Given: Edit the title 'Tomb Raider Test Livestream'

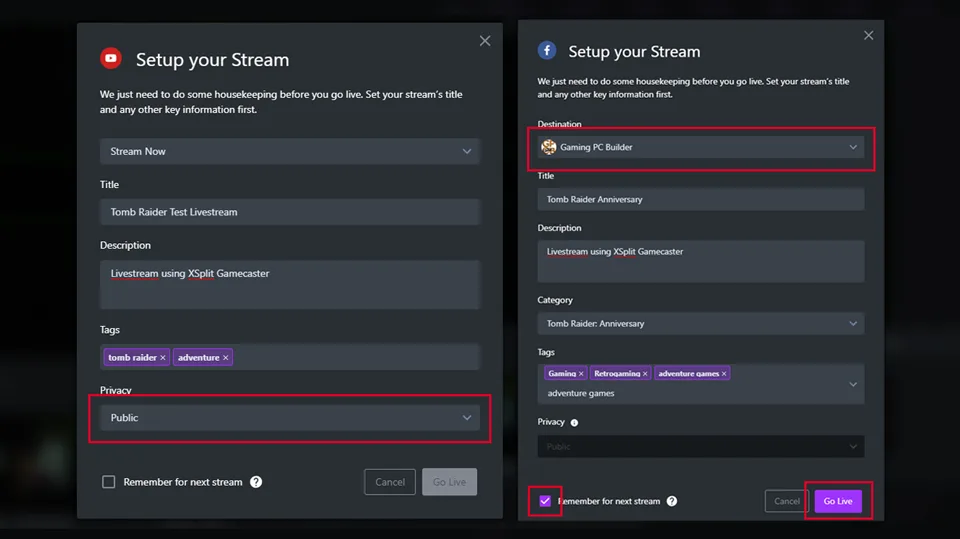Looking at the screenshot, I should pyautogui.click(x=290, y=212).
